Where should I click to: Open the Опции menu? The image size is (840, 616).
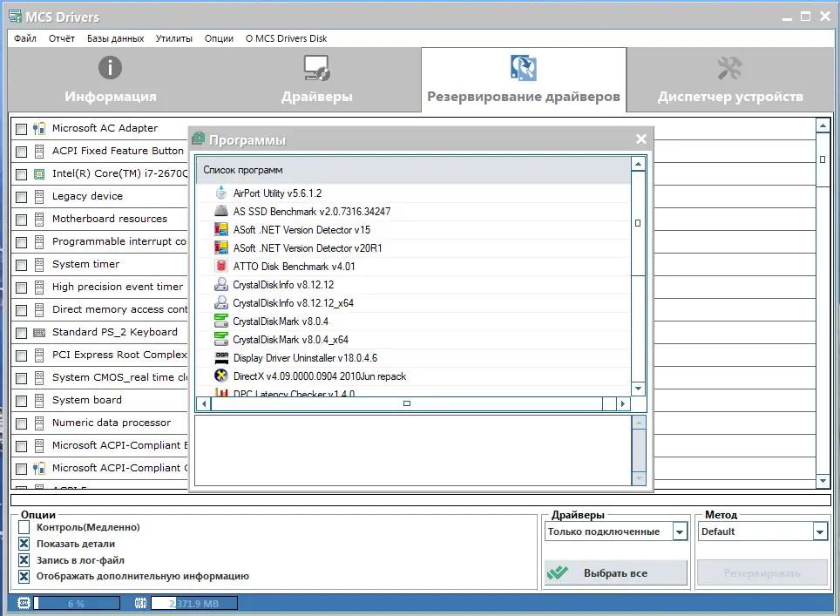[219, 38]
